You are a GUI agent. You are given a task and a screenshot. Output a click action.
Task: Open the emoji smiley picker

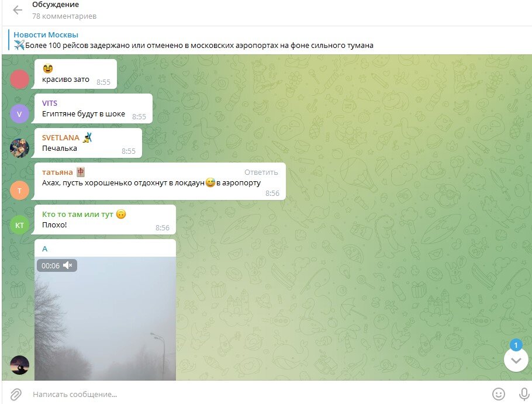pyautogui.click(x=499, y=394)
